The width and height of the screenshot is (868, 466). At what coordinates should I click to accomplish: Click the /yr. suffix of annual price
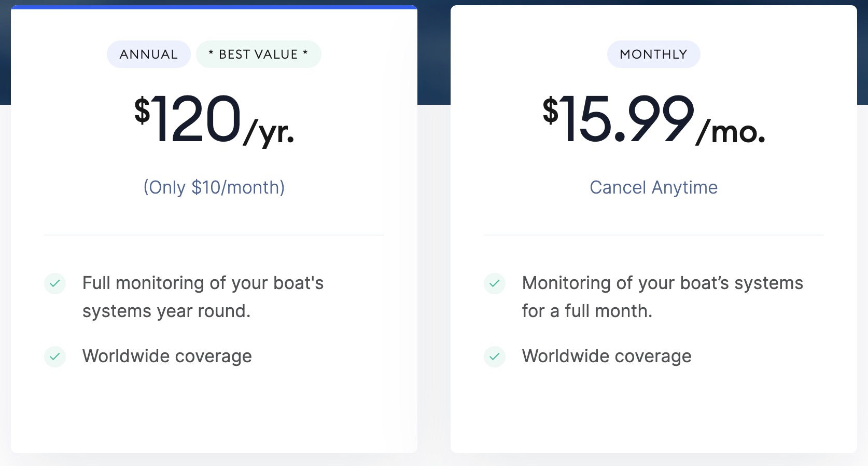click(269, 132)
